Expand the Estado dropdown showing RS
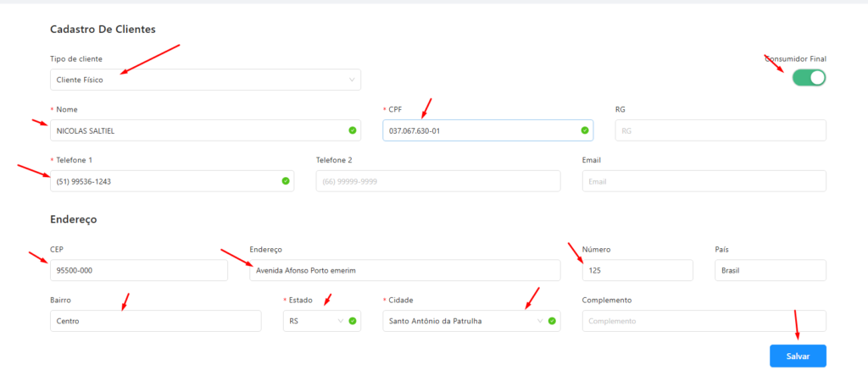The width and height of the screenshot is (868, 392). [x=314, y=321]
